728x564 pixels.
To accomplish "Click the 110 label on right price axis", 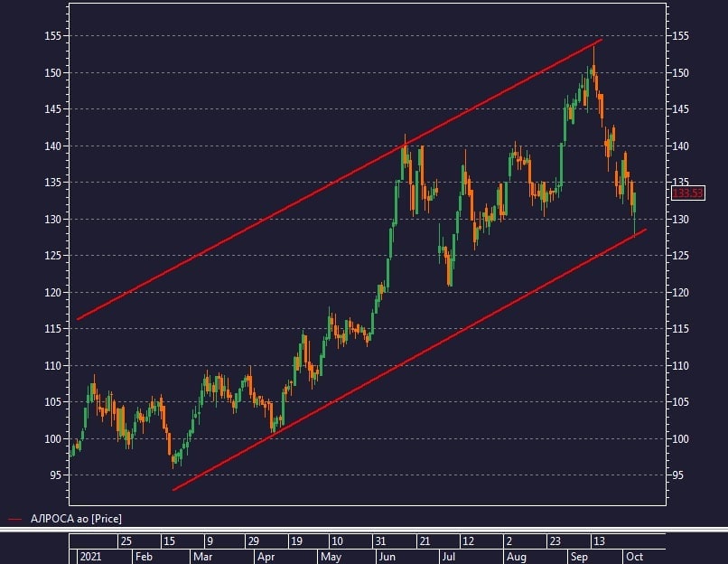I will [x=681, y=366].
